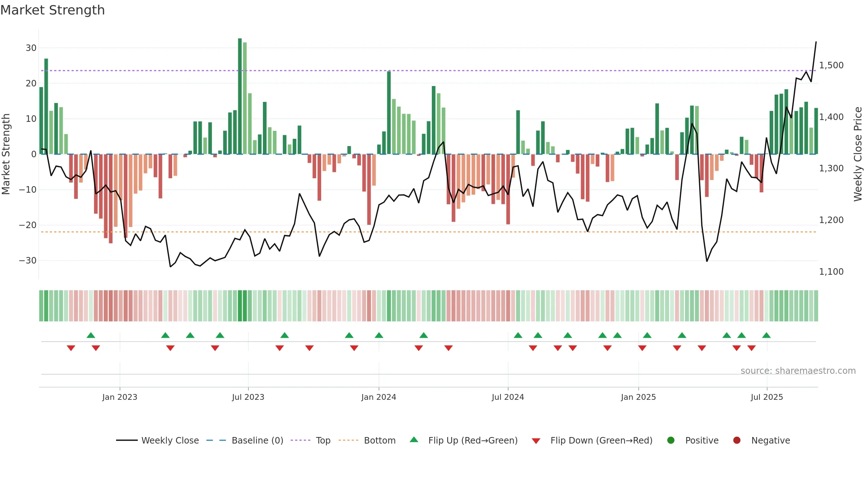Click right axis price label '1,200'
This screenshot has width=868, height=488.
(831, 220)
